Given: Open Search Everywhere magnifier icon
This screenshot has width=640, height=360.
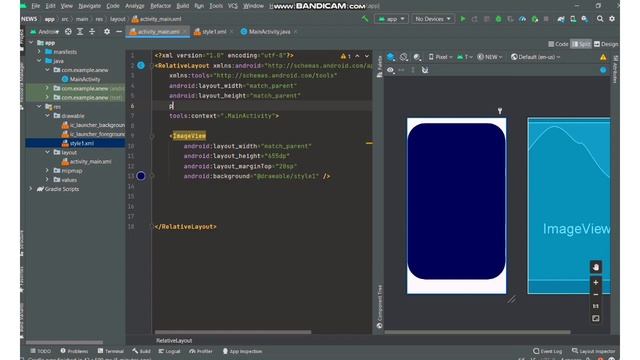Looking at the screenshot, I should [600, 19].
